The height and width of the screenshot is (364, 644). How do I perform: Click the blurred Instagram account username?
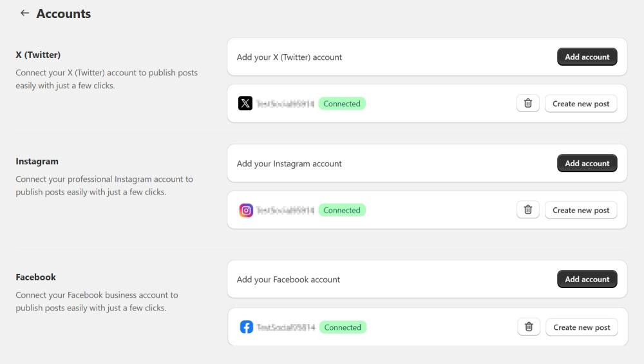(x=285, y=211)
